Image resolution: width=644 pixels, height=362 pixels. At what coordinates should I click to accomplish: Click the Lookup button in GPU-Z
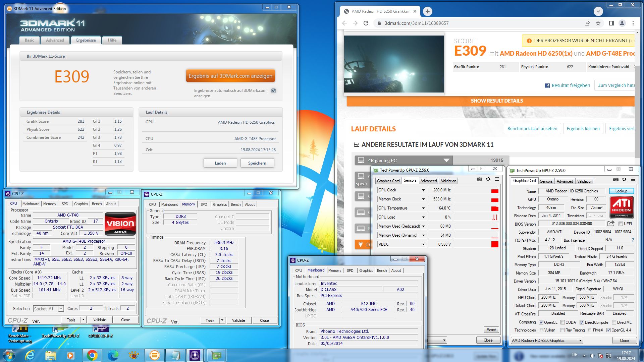tap(621, 191)
